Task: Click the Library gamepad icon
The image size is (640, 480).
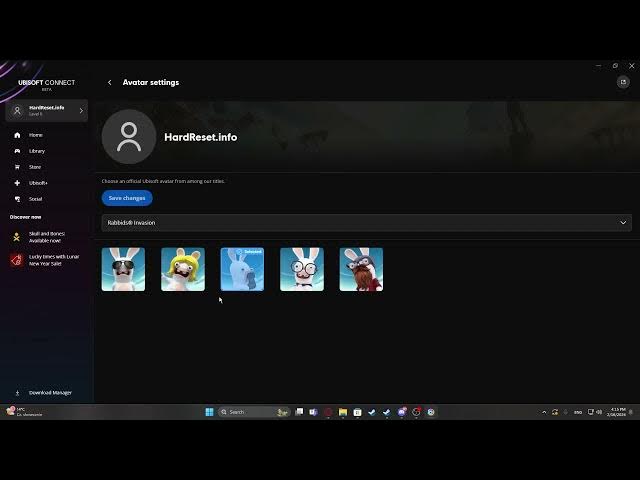Action: (17, 151)
